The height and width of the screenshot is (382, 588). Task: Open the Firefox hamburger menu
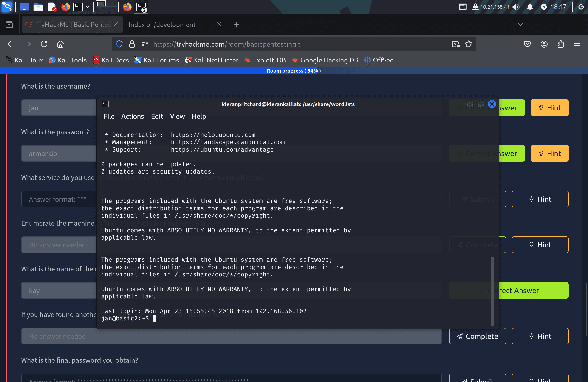tap(577, 44)
